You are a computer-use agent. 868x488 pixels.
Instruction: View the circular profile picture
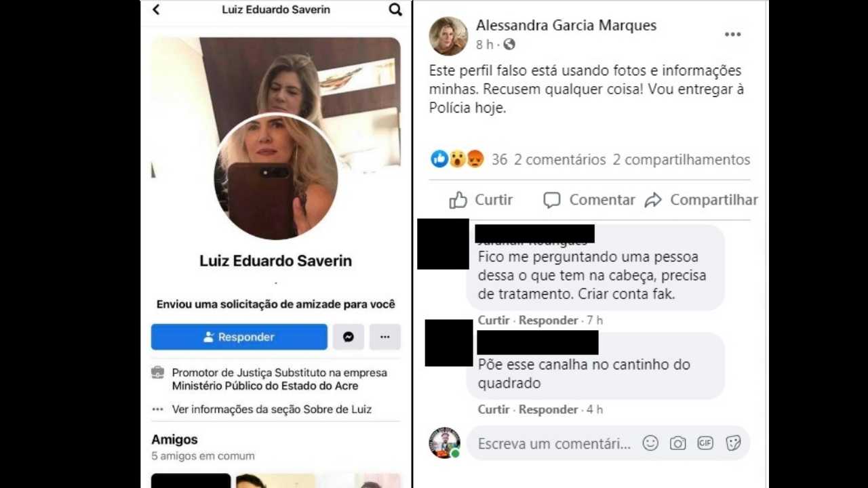pyautogui.click(x=276, y=178)
